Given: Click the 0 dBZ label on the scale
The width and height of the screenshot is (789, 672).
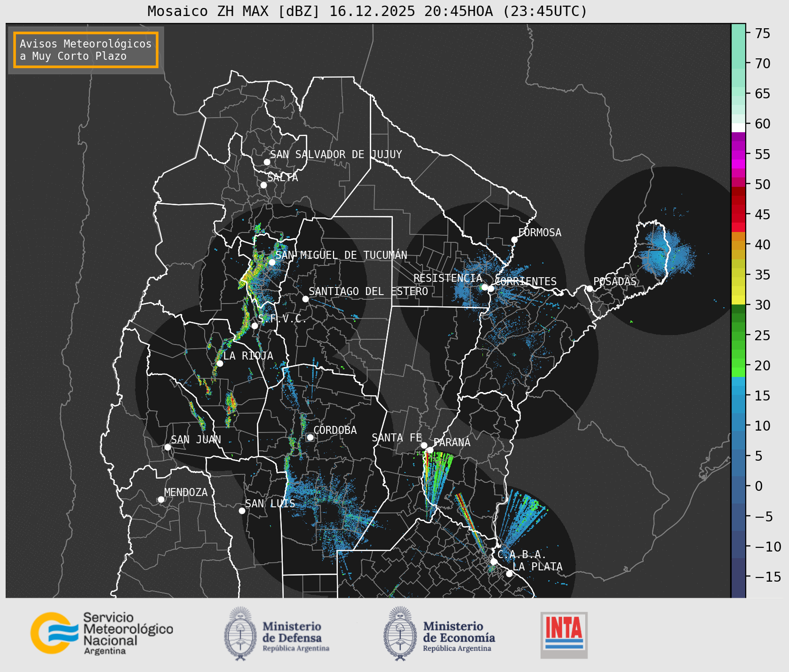Looking at the screenshot, I should pos(759,486).
